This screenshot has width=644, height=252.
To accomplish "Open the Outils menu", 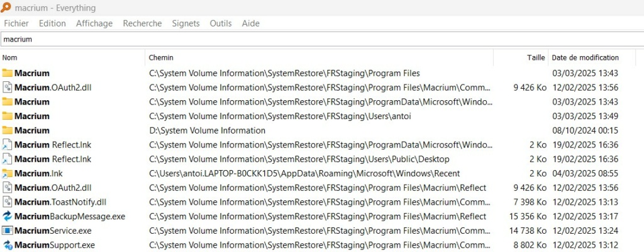I will pos(221,23).
